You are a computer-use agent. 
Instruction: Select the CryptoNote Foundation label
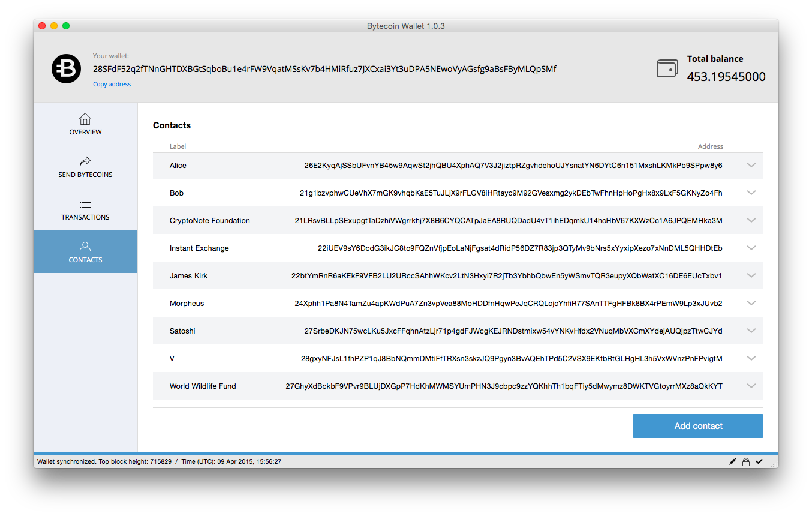coord(210,221)
